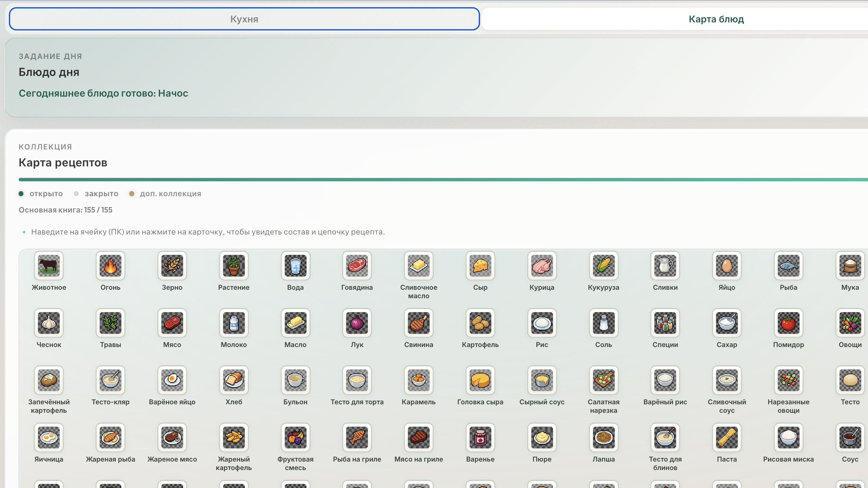The height and width of the screenshot is (488, 868).
Task: Click the Картофель potatoes icon
Action: pos(480,323)
